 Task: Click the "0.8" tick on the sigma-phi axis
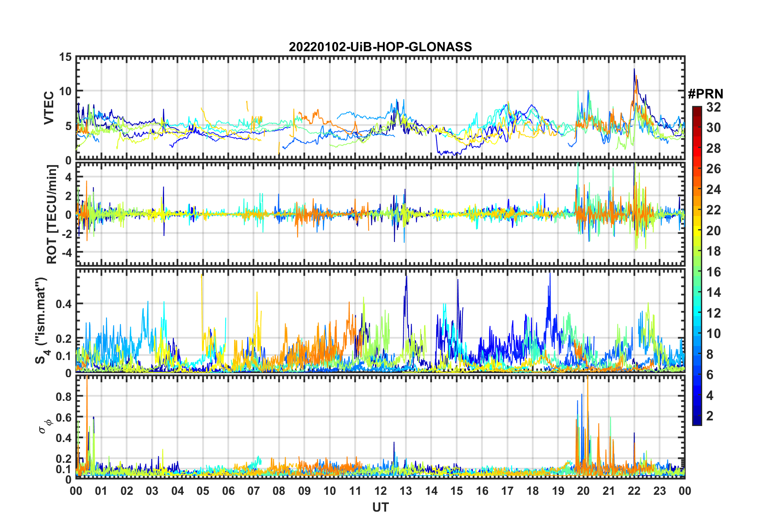click(63, 397)
